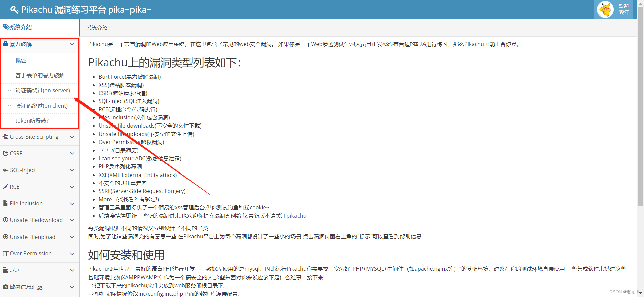Viewport: 644px width, 297px height.
Task: Click the ../../ list icon
Action: point(5,270)
